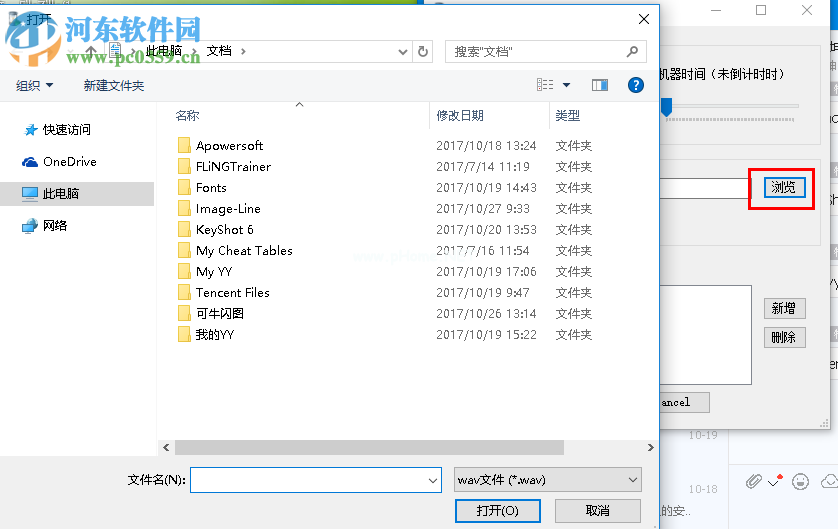
Task: Click the Tencent Files folder icon
Action: coord(184,293)
